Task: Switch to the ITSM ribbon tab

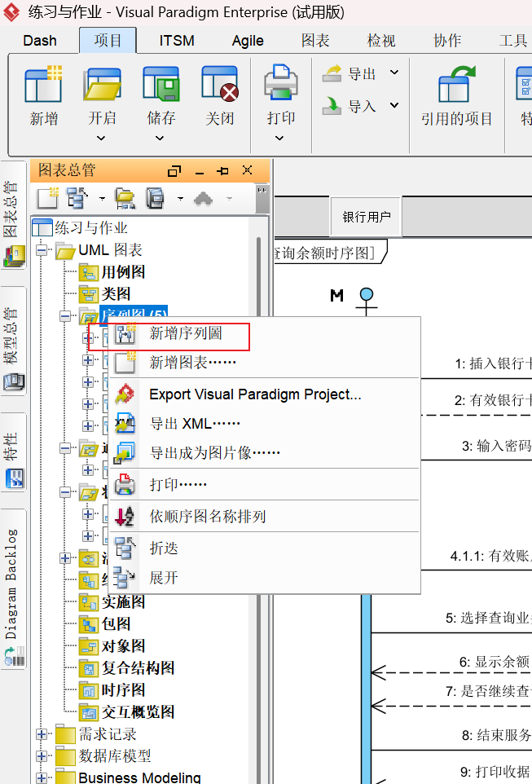Action: coord(177,41)
